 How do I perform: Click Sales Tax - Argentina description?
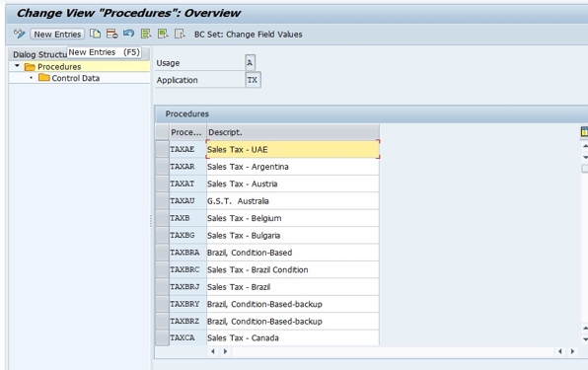point(292,167)
